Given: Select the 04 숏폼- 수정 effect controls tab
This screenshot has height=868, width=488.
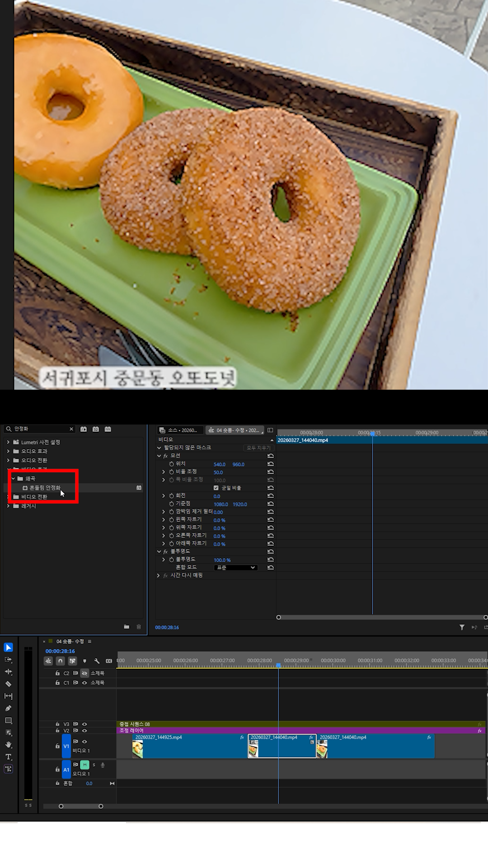Looking at the screenshot, I should [234, 430].
